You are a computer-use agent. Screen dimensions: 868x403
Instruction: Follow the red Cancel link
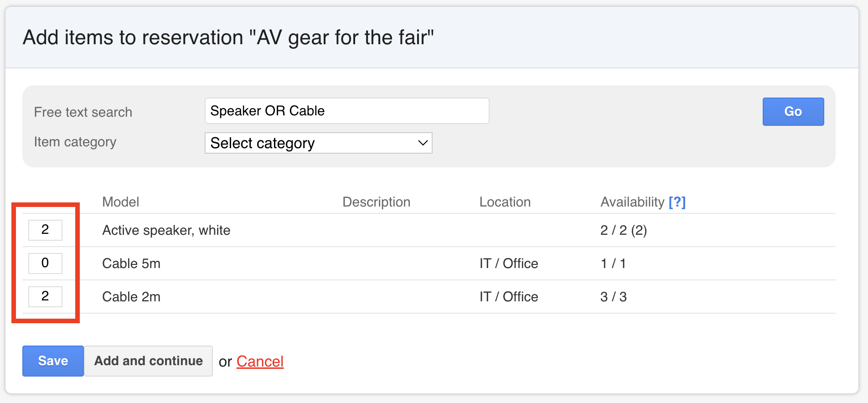coord(260,362)
